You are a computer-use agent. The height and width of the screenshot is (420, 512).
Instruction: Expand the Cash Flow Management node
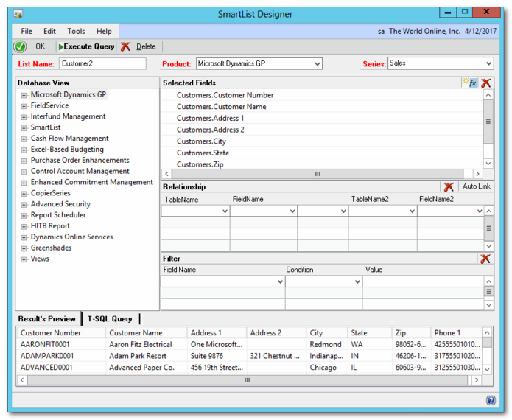coord(24,139)
